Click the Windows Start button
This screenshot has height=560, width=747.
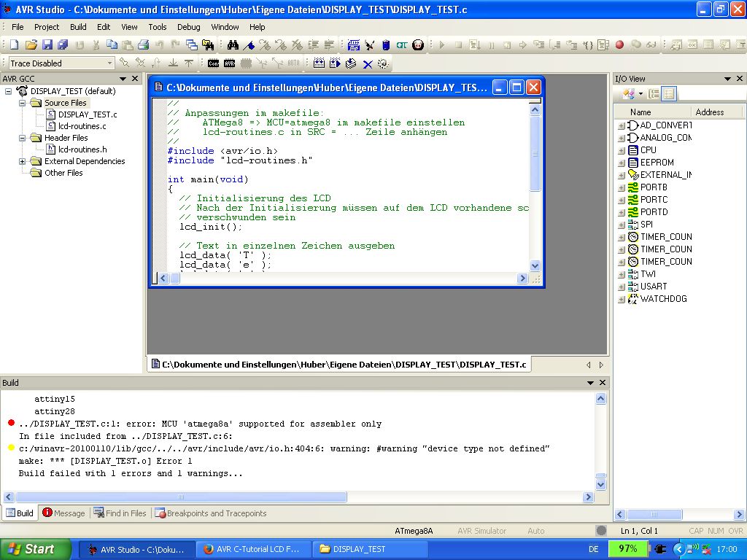(x=35, y=549)
